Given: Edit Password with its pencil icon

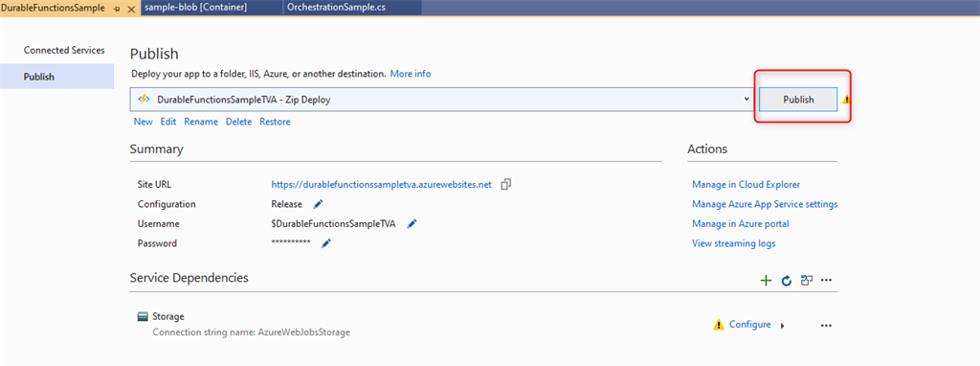Looking at the screenshot, I should pyautogui.click(x=325, y=242).
